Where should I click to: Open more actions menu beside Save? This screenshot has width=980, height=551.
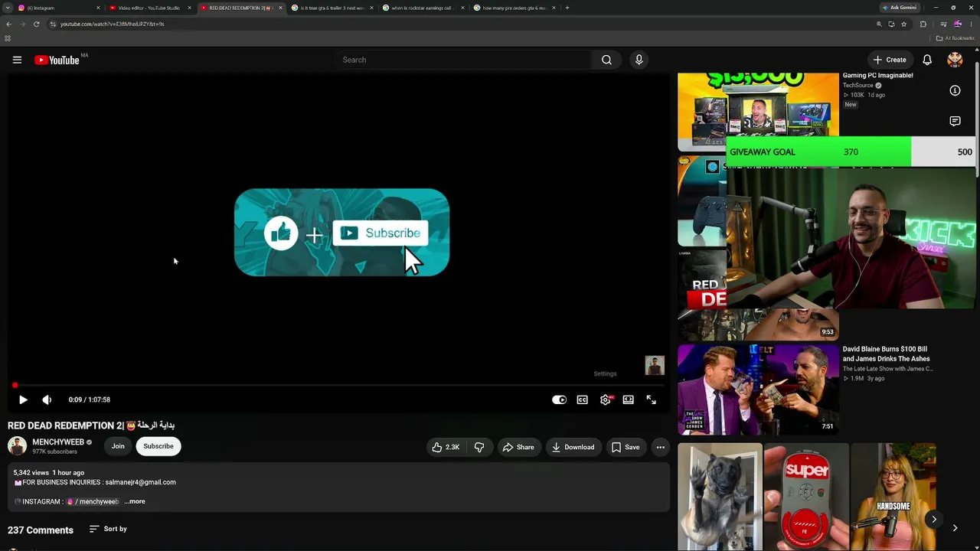[x=660, y=447]
